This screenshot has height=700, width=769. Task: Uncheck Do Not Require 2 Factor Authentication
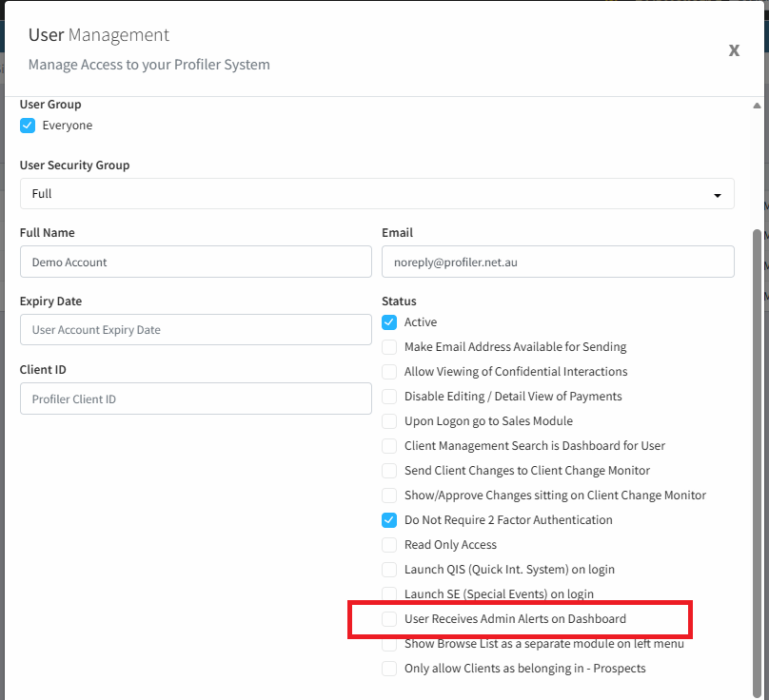[389, 520]
